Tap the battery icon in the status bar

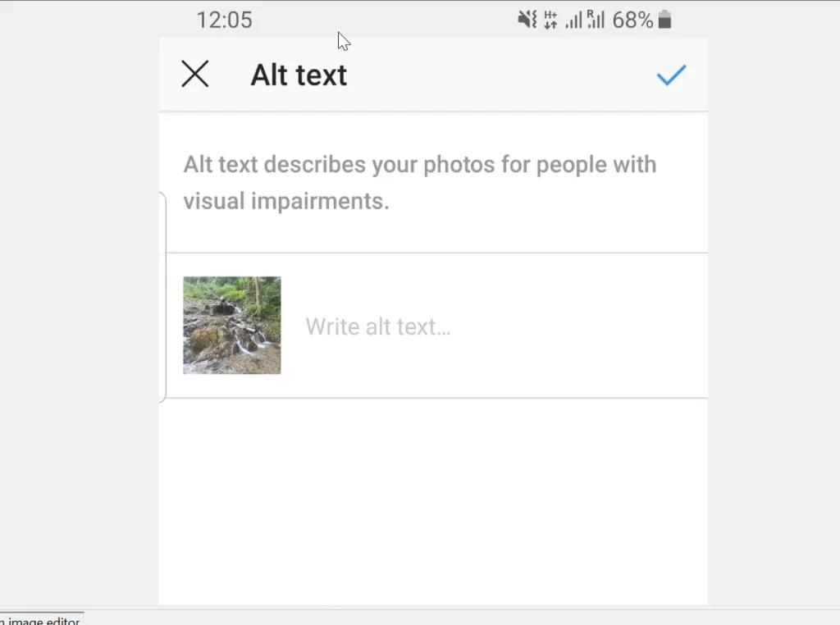point(666,18)
